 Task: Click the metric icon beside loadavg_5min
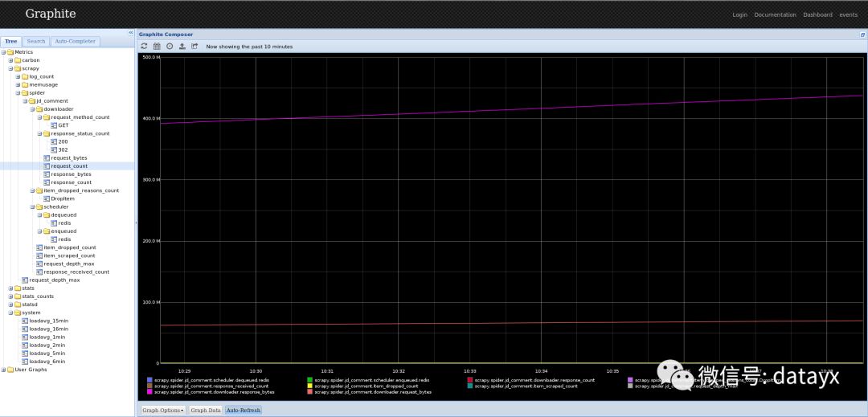24,354
